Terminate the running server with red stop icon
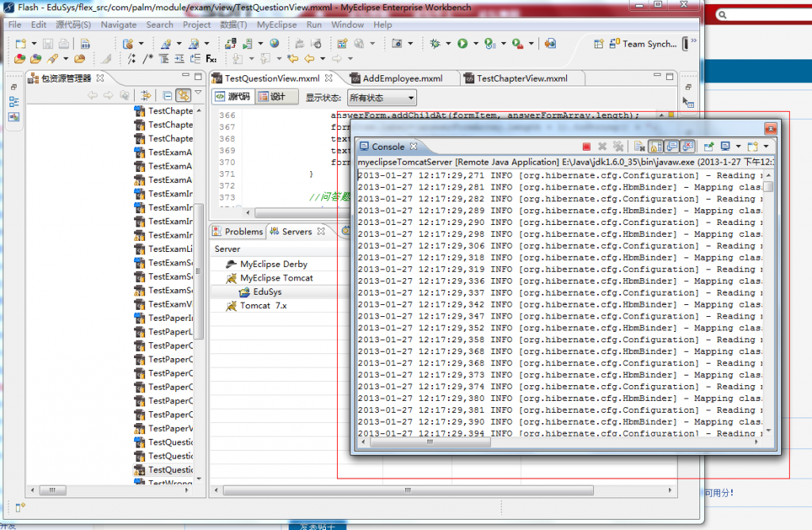The height and width of the screenshot is (530, 812). point(587,147)
